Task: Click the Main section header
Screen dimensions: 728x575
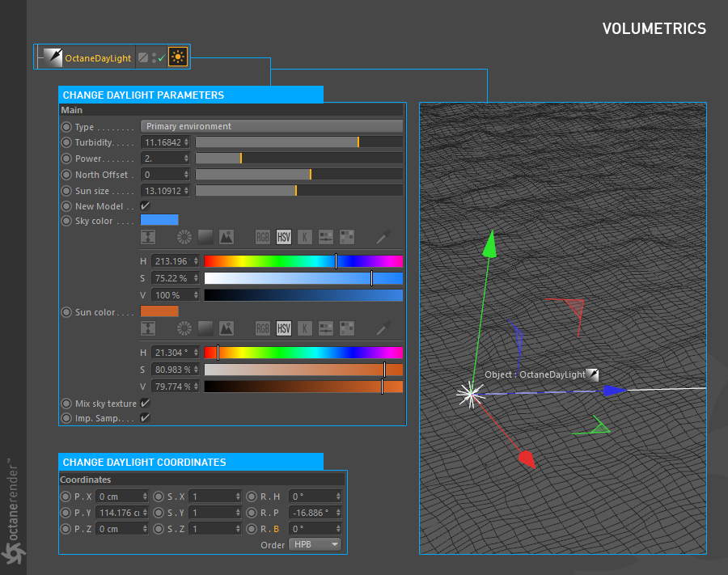Action: (x=231, y=110)
